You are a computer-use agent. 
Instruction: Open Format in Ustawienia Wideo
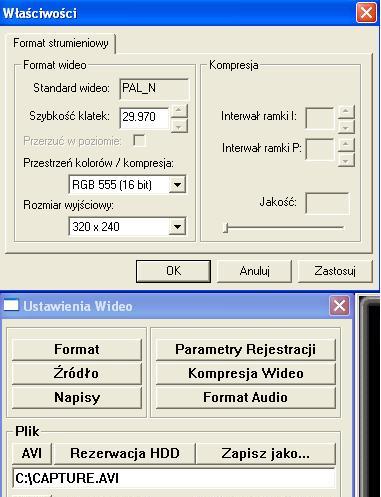(x=77, y=349)
